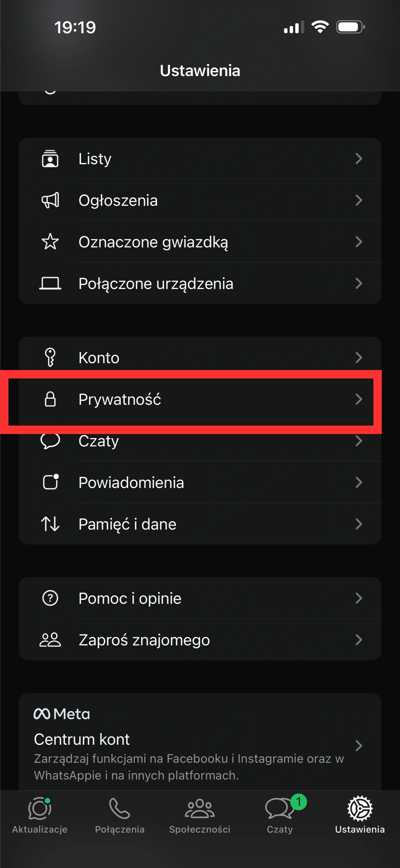The width and height of the screenshot is (400, 868).
Task: Tap the lock icon beside Prywatność
Action: coord(50,399)
